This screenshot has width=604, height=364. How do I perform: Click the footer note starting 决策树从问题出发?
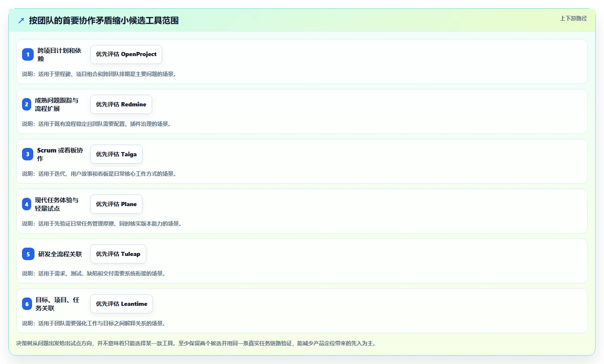[197, 343]
